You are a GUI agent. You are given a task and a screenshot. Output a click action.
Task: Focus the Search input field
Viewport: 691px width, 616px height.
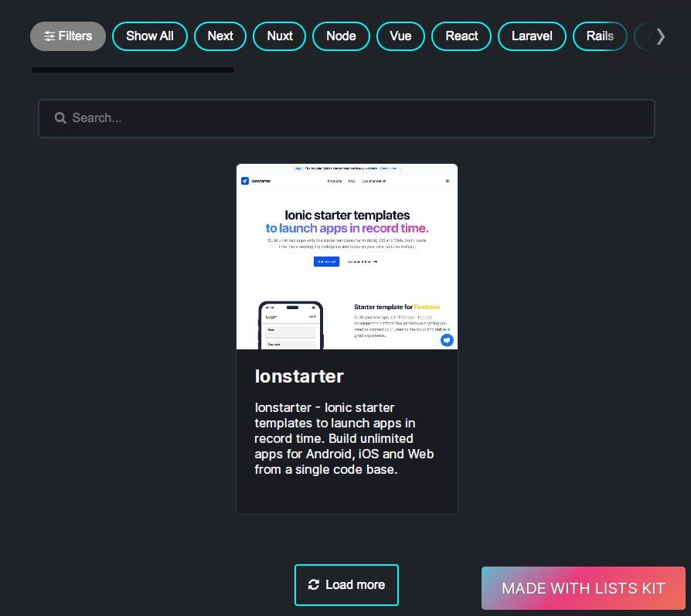pos(346,118)
